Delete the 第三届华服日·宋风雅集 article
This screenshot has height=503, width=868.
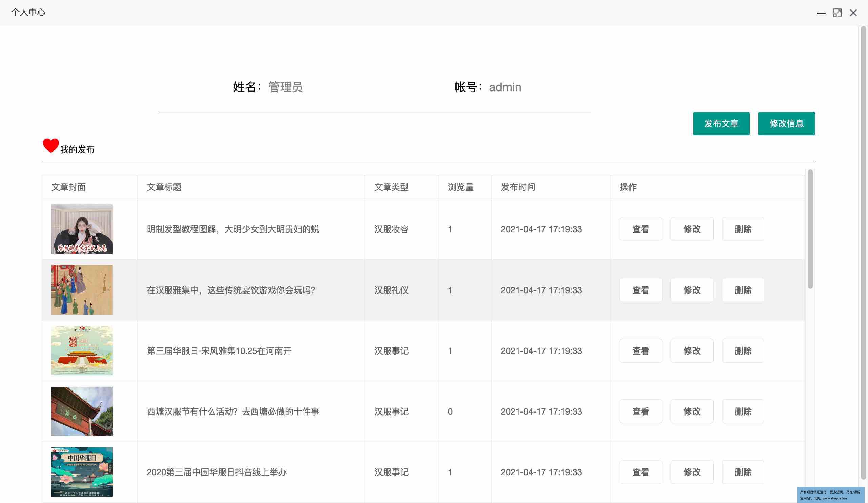pyautogui.click(x=743, y=350)
